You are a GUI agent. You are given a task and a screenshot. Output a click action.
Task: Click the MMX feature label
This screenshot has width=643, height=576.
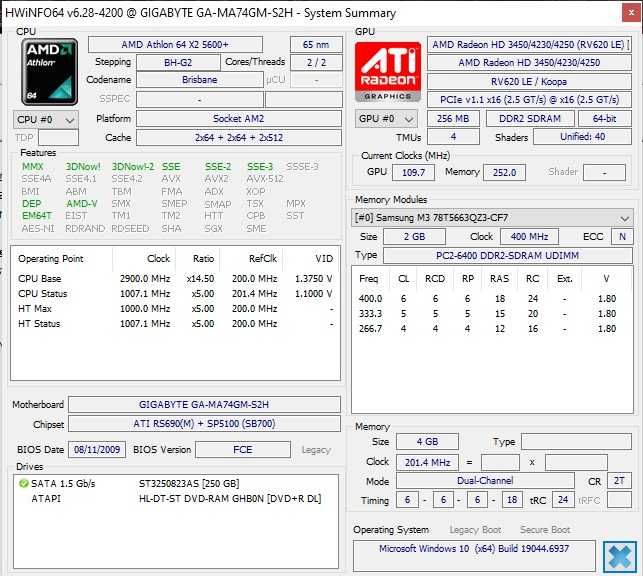pyautogui.click(x=32, y=166)
